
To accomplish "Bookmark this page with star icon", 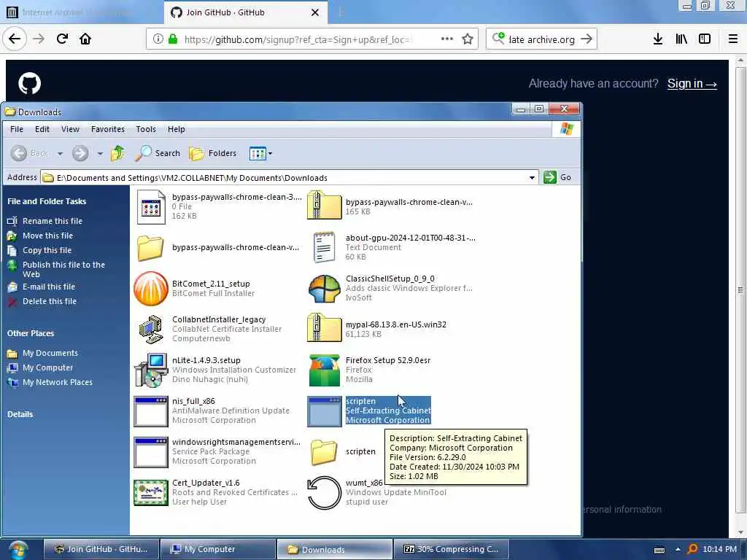I will tap(468, 39).
